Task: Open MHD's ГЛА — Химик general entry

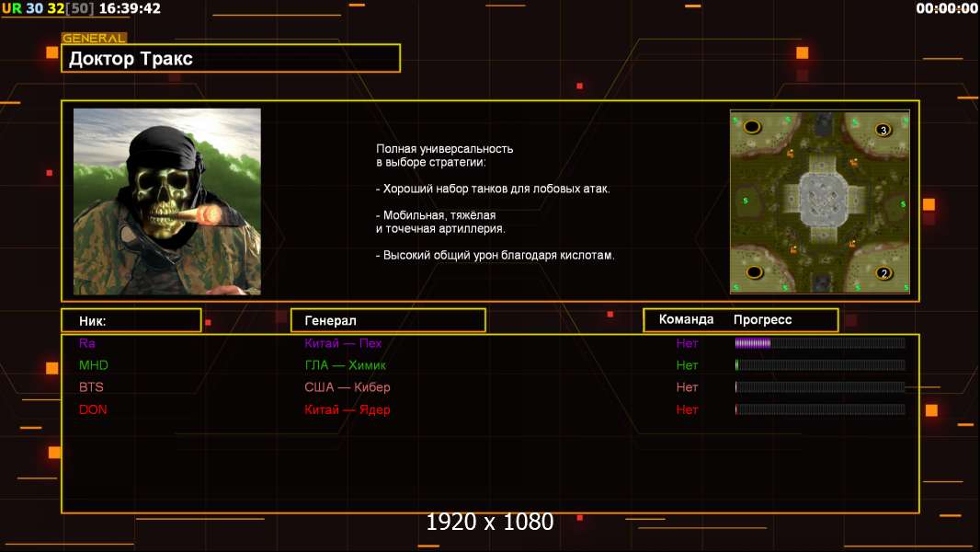Action: click(345, 365)
